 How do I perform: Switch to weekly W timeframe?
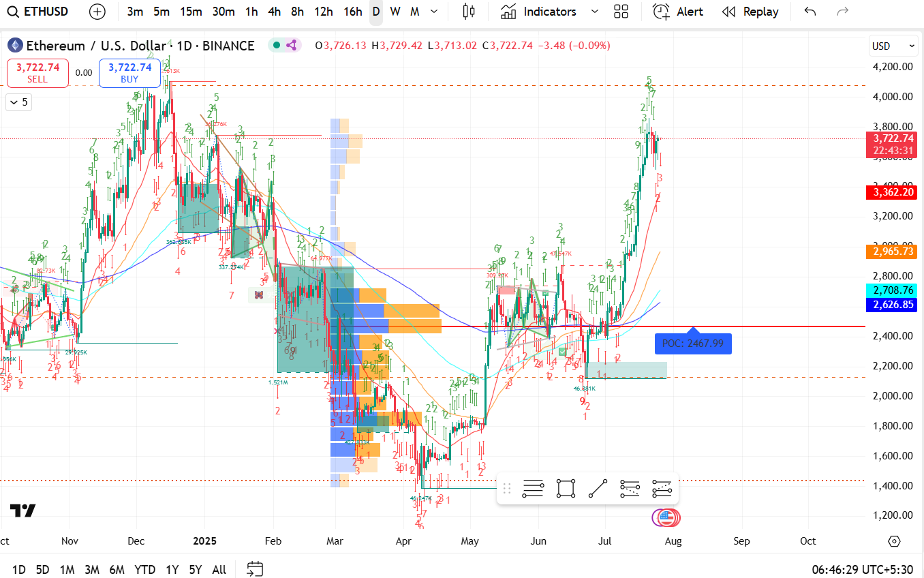click(395, 12)
